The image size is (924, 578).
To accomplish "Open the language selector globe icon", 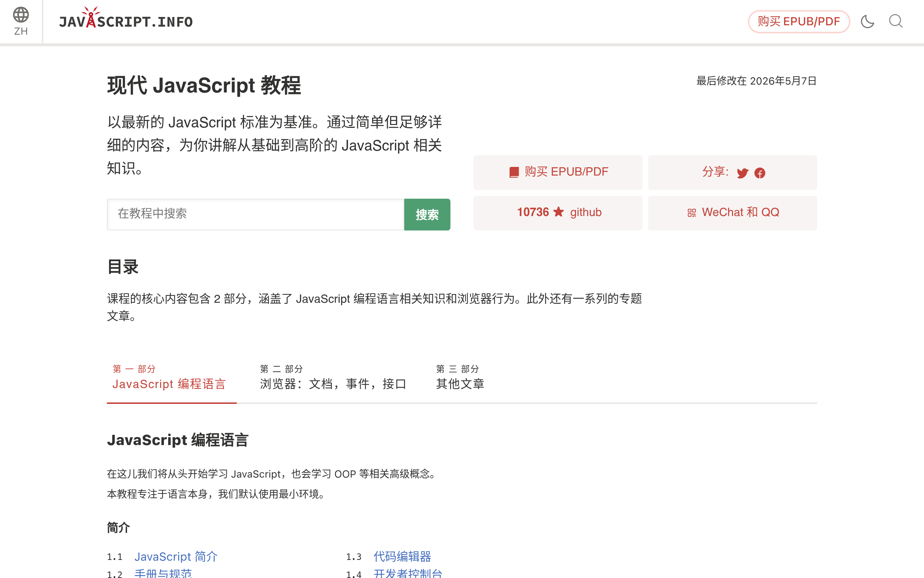I will pyautogui.click(x=21, y=15).
